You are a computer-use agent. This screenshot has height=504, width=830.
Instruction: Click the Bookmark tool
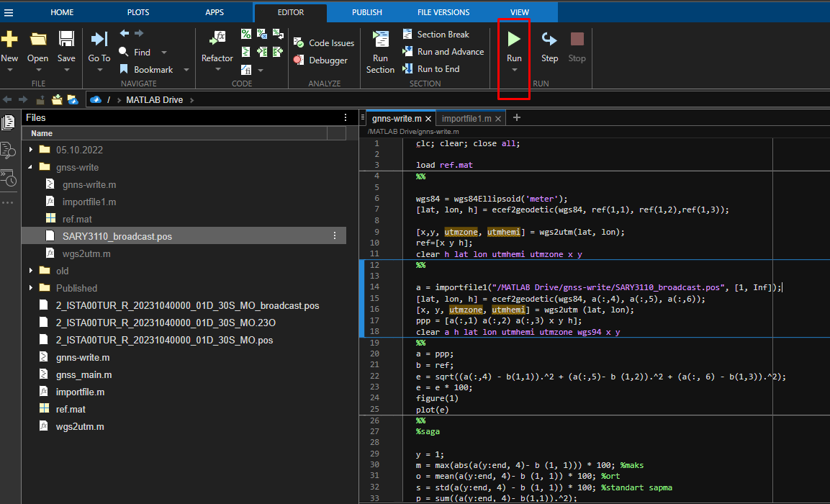[146, 69]
